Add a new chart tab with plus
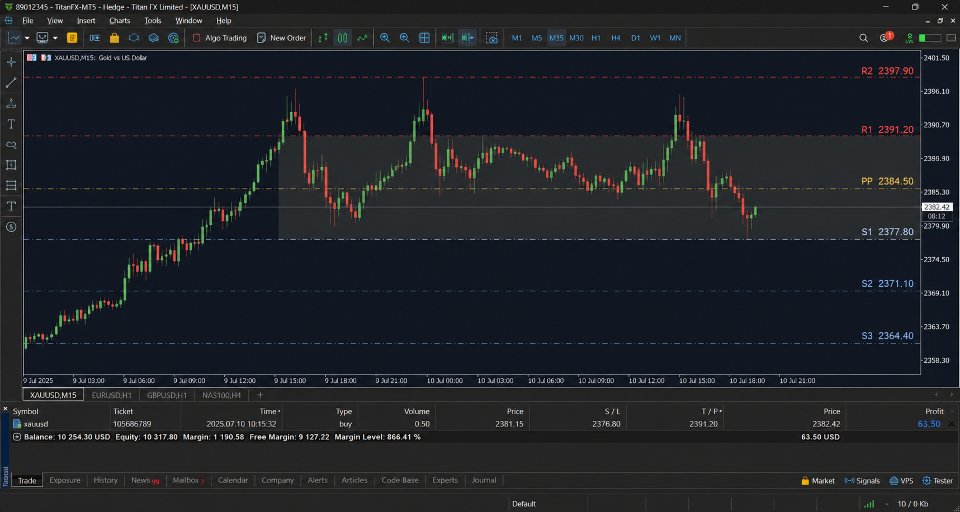This screenshot has width=960, height=512. [260, 395]
